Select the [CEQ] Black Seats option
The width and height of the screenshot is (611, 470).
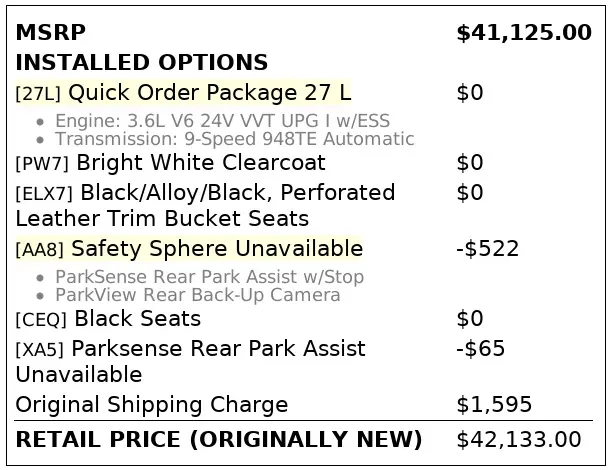[x=108, y=319]
